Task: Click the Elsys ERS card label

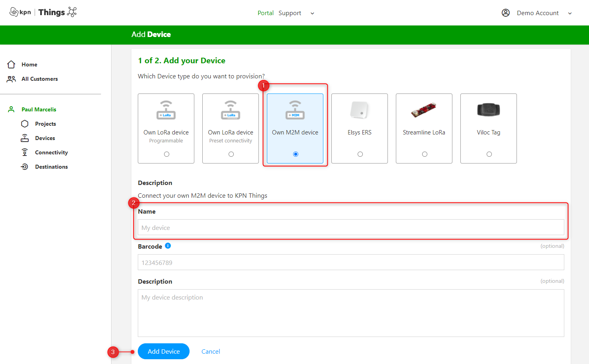Action: pos(360,132)
